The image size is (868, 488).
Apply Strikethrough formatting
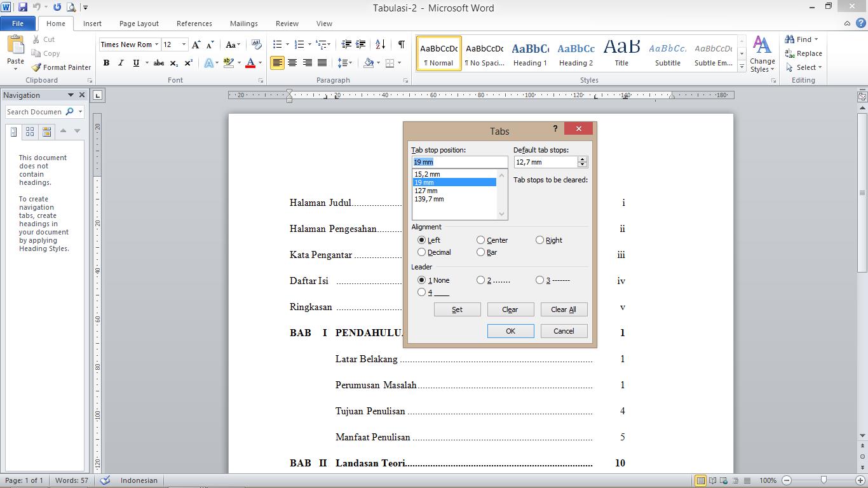[x=159, y=63]
